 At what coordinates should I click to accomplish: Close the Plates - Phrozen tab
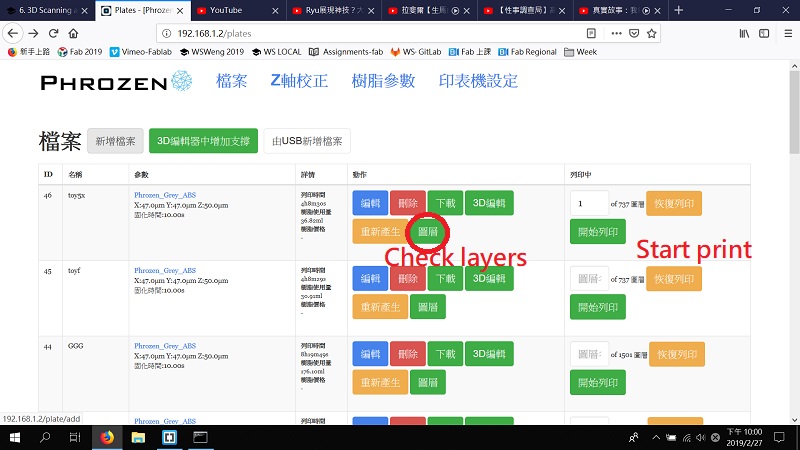[x=180, y=11]
